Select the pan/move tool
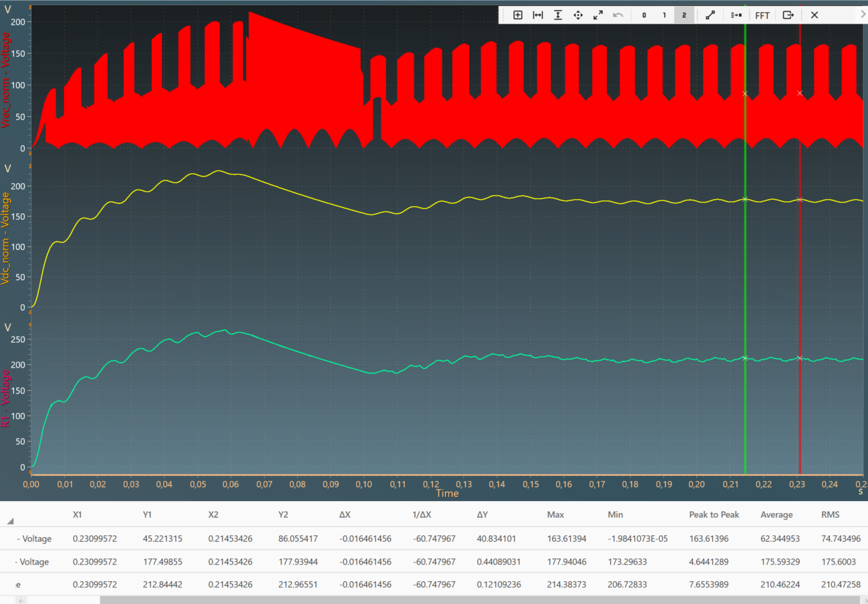This screenshot has height=604, width=868. coord(578,15)
